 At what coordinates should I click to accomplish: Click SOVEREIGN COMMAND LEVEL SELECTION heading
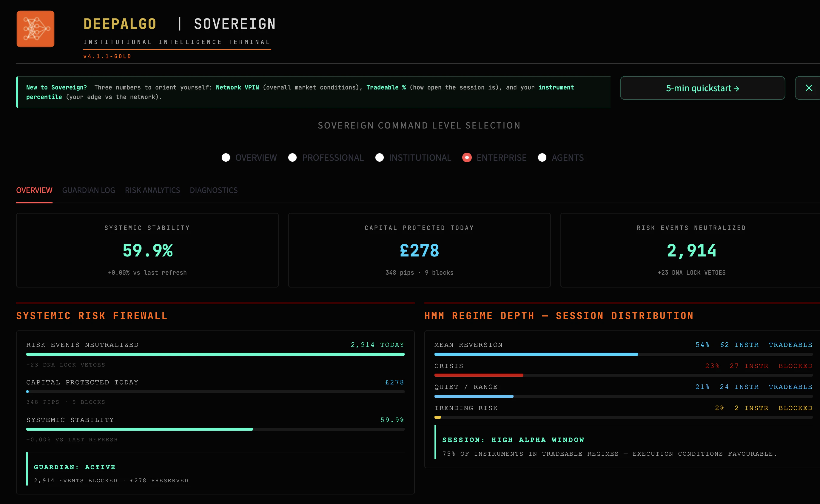click(419, 125)
